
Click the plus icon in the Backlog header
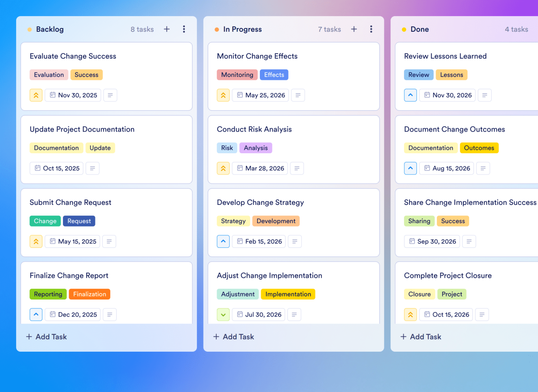tap(167, 29)
